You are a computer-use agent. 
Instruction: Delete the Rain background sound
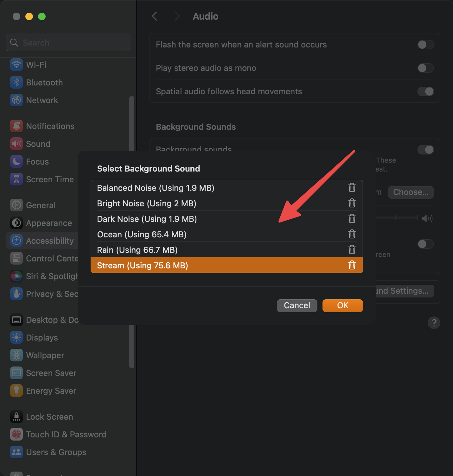point(352,250)
